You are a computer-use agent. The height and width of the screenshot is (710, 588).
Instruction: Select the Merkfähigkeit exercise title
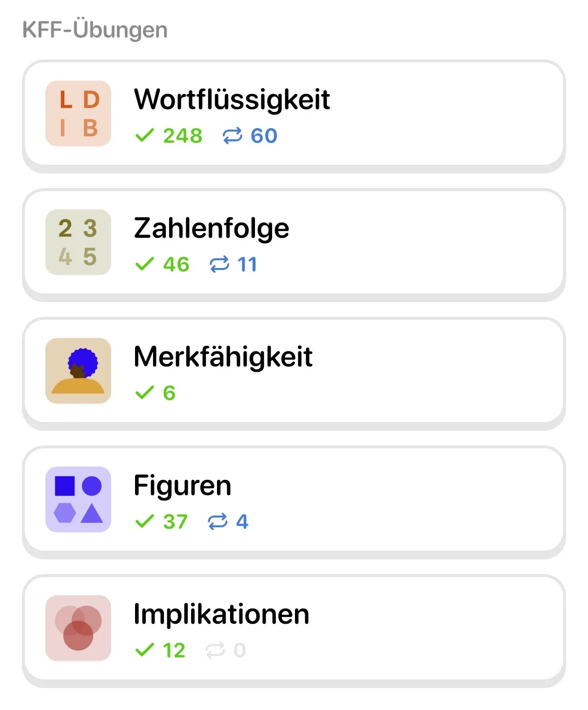point(223,357)
